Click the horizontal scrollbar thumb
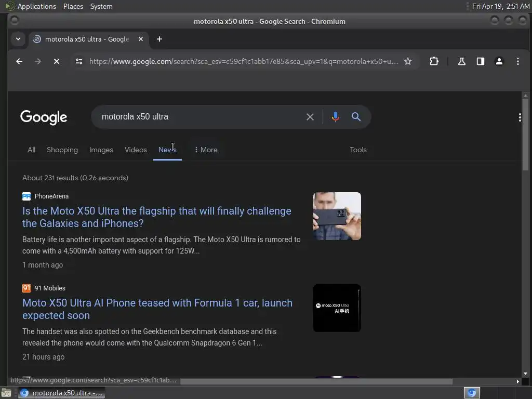Viewport: 532px width, 399px height. point(316,381)
